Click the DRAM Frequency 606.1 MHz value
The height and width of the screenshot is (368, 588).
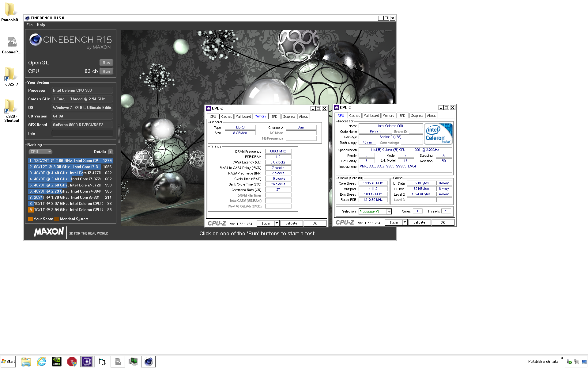pyautogui.click(x=278, y=151)
